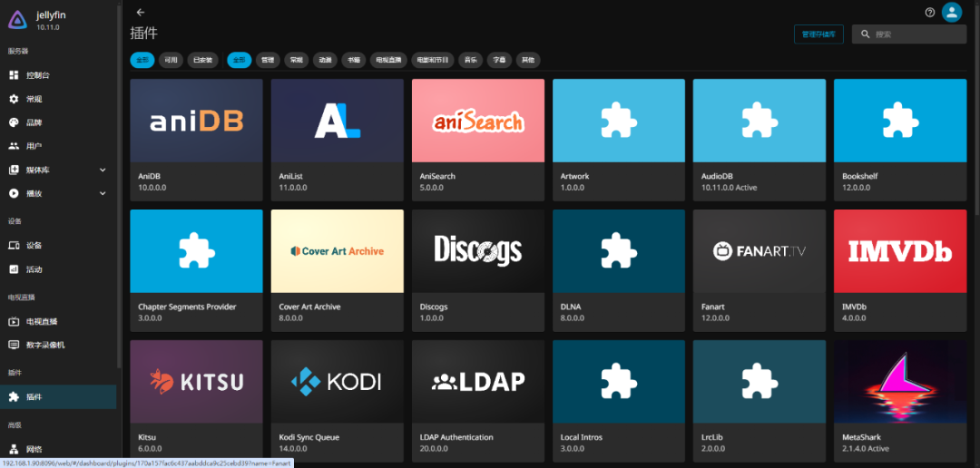Select the 全部 category filter beside 管理
Screen dimensions: 980x468
pyautogui.click(x=240, y=60)
